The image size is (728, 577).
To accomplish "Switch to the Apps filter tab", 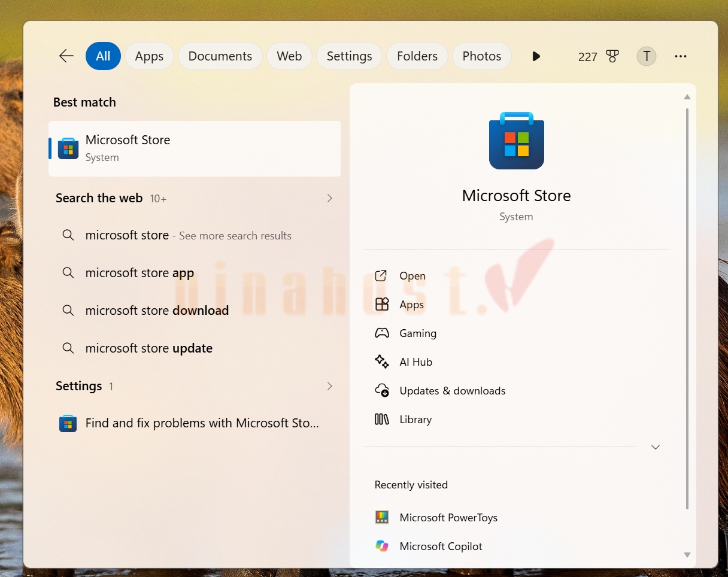I will [149, 56].
